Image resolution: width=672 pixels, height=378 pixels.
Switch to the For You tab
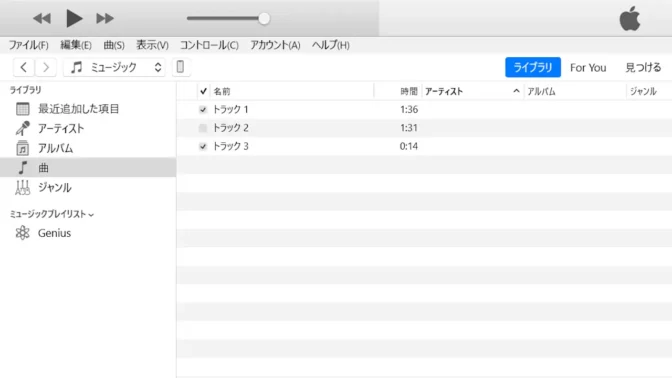point(588,68)
